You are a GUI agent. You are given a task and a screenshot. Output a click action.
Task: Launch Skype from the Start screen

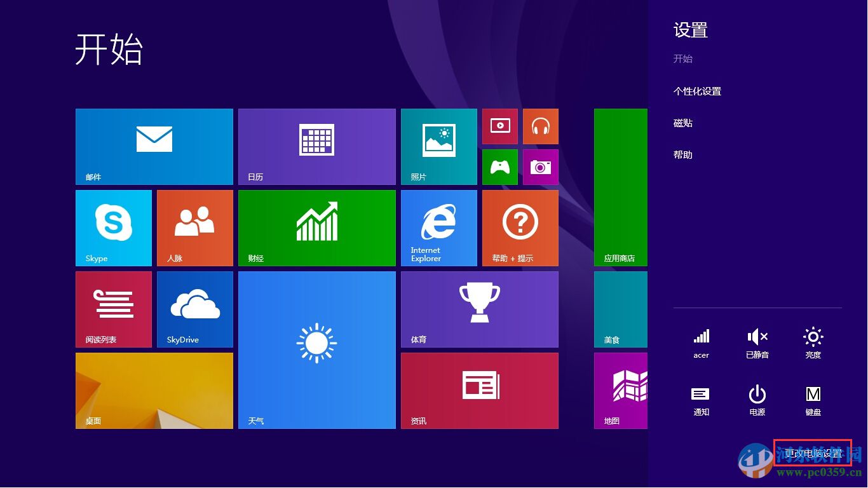(x=113, y=227)
